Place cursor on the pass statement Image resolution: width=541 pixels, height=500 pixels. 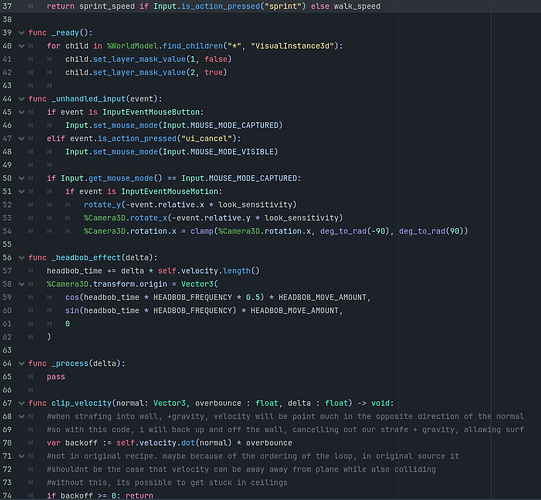(x=56, y=377)
